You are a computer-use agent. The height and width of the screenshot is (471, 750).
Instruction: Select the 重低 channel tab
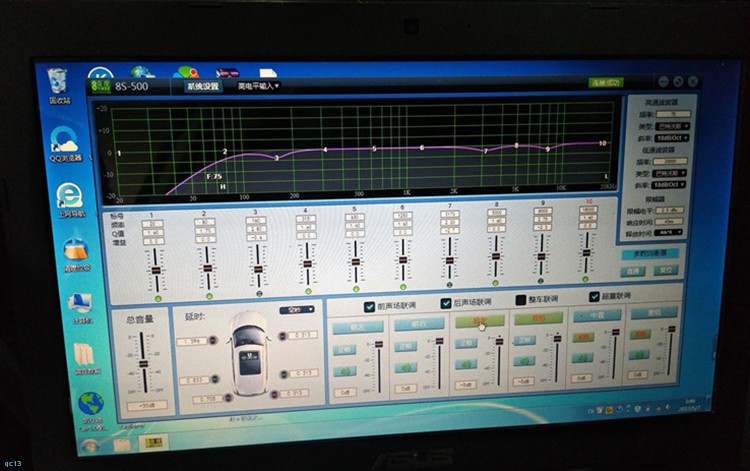(654, 313)
